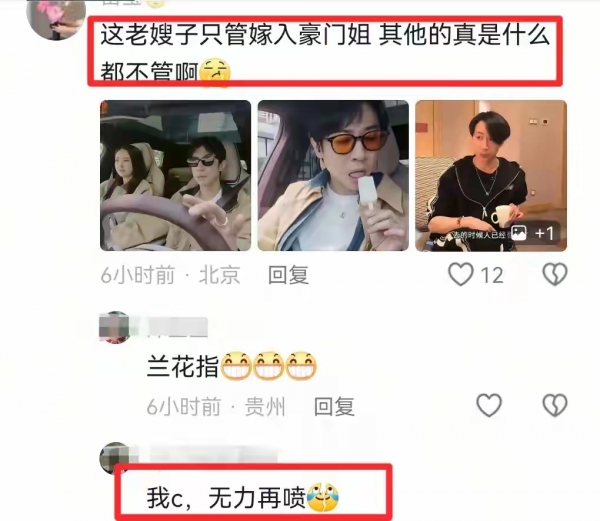Open the ice cream photo thumbnail
Image resolution: width=600 pixels, height=521 pixels.
coord(333,176)
